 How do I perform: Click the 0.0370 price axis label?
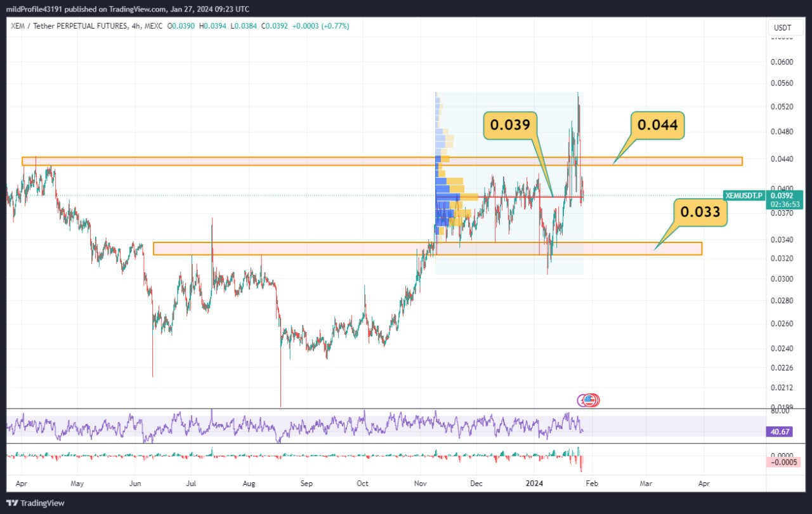click(x=782, y=214)
